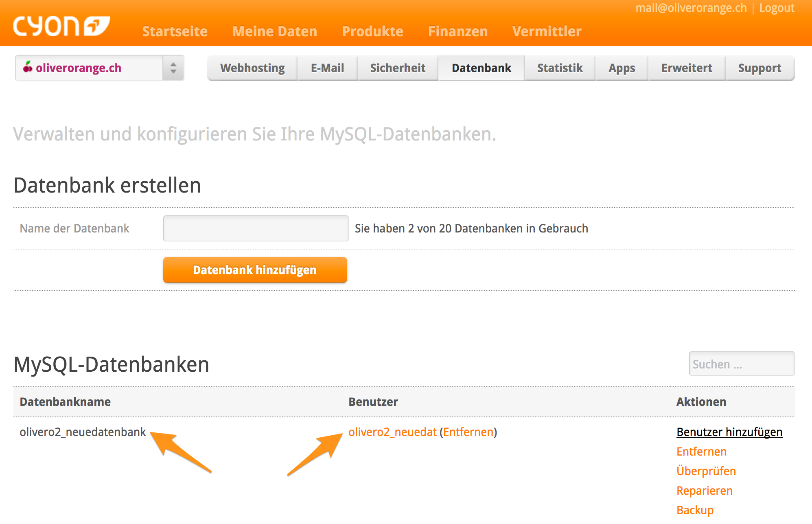Screen dimensions: 812x524
Task: Go to Meine Daten
Action: pos(275,31)
